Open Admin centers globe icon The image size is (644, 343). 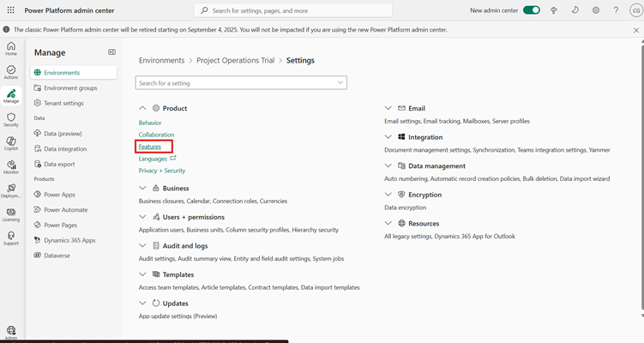click(x=11, y=331)
